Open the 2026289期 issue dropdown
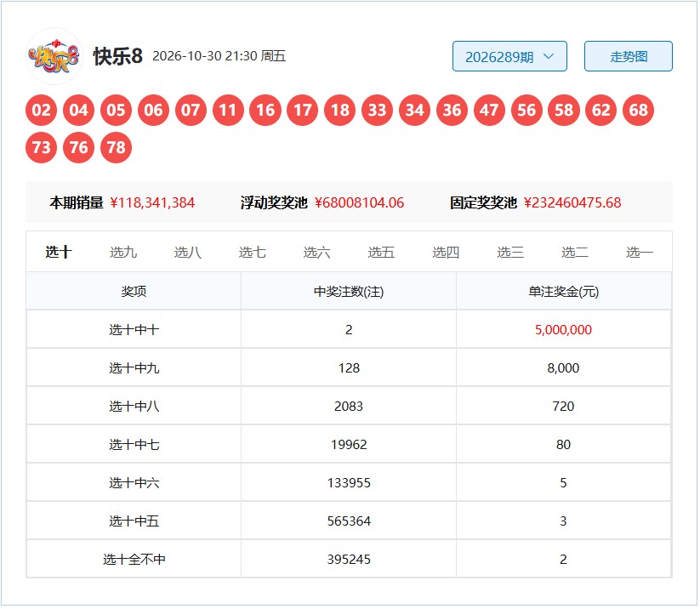 [509, 56]
